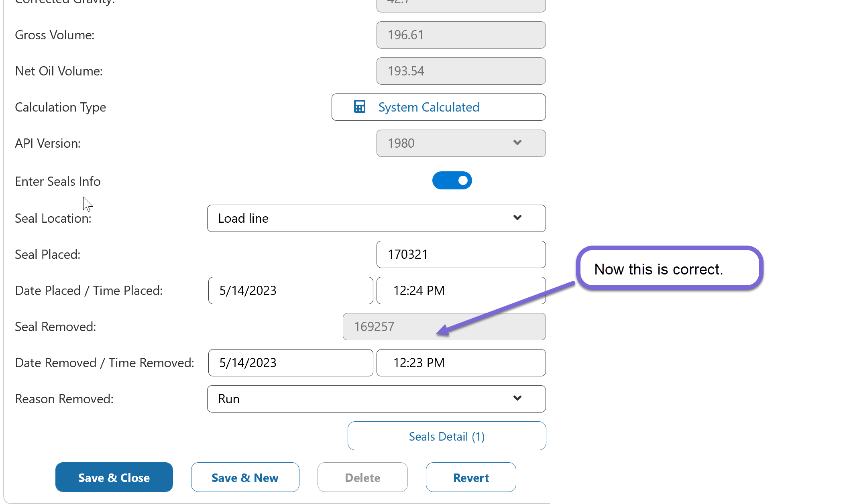This screenshot has width=841, height=504.
Task: Toggle the Enter Seals Info switch
Action: [x=452, y=181]
